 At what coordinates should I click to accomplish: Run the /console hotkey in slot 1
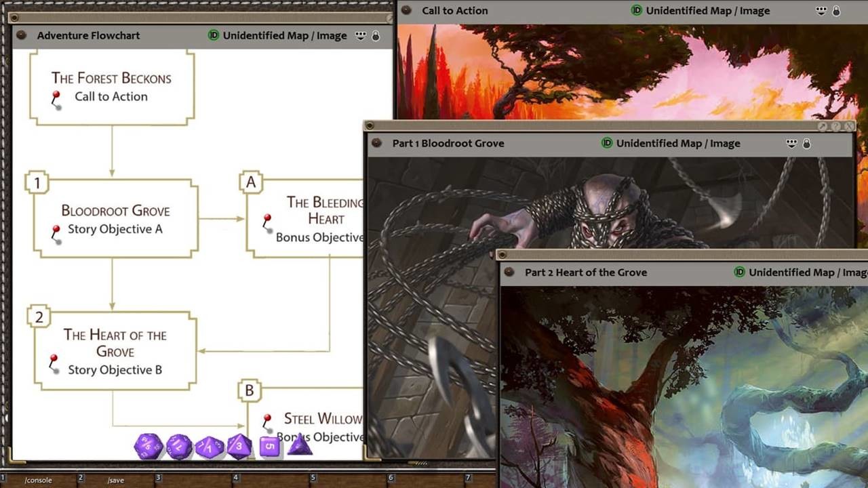tap(37, 480)
